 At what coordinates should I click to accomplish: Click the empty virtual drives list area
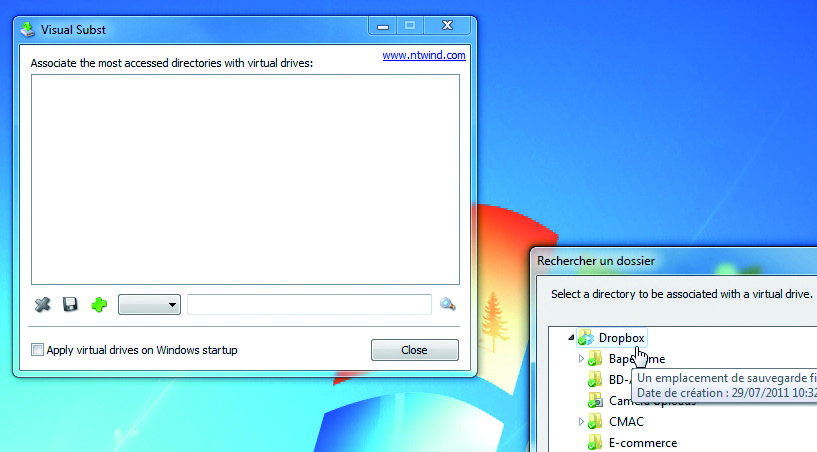(x=245, y=179)
